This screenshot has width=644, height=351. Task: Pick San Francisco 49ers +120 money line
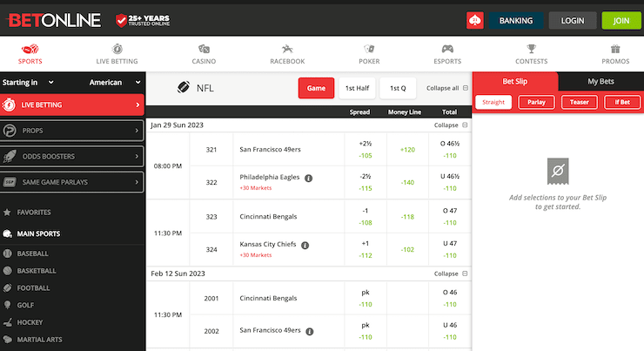(x=407, y=150)
